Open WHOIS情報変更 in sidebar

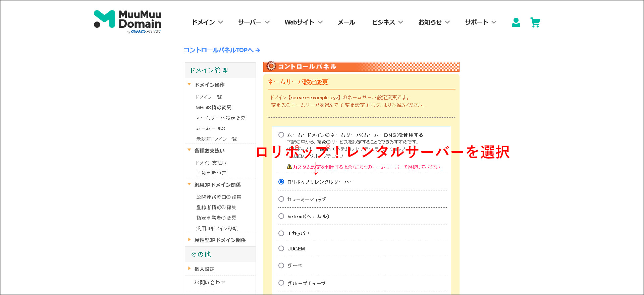[214, 108]
